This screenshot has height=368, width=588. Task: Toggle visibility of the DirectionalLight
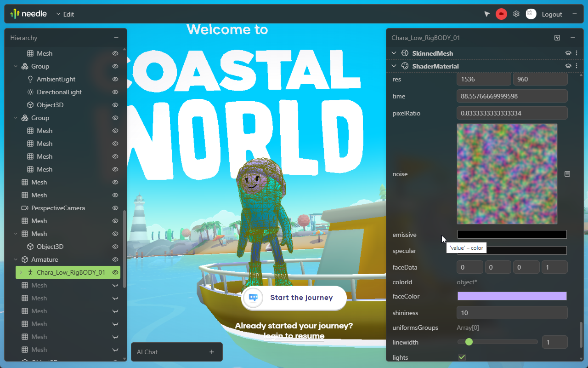click(x=116, y=92)
